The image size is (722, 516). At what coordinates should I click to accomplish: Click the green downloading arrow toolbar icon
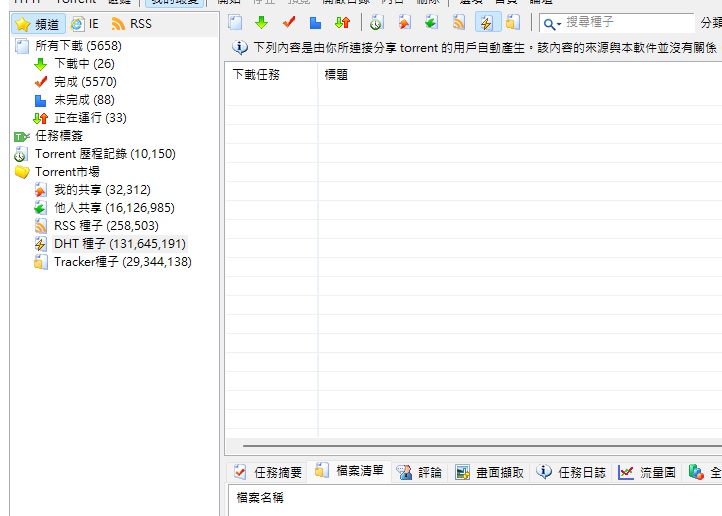262,22
